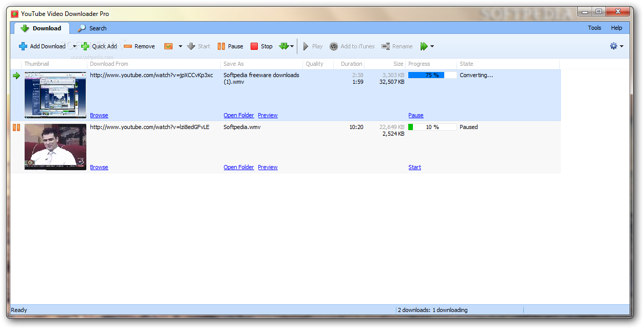Click the Converting... state text
This screenshot has width=644, height=329.
click(476, 75)
